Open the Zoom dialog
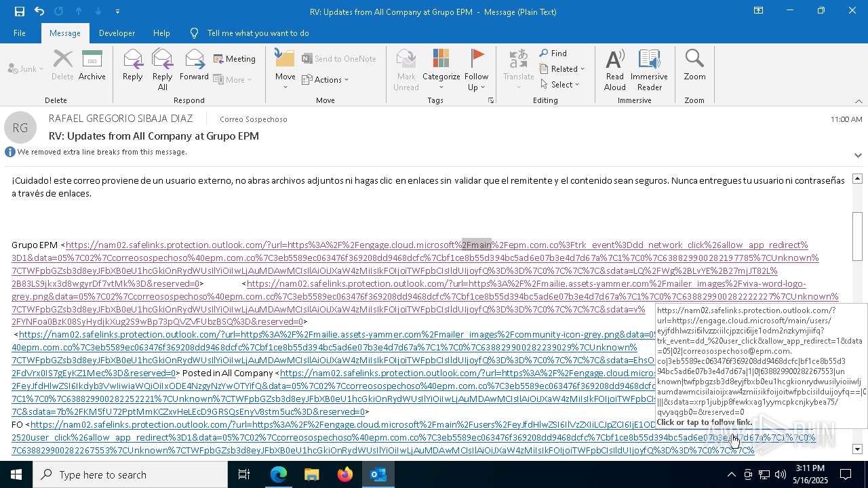 coord(694,65)
